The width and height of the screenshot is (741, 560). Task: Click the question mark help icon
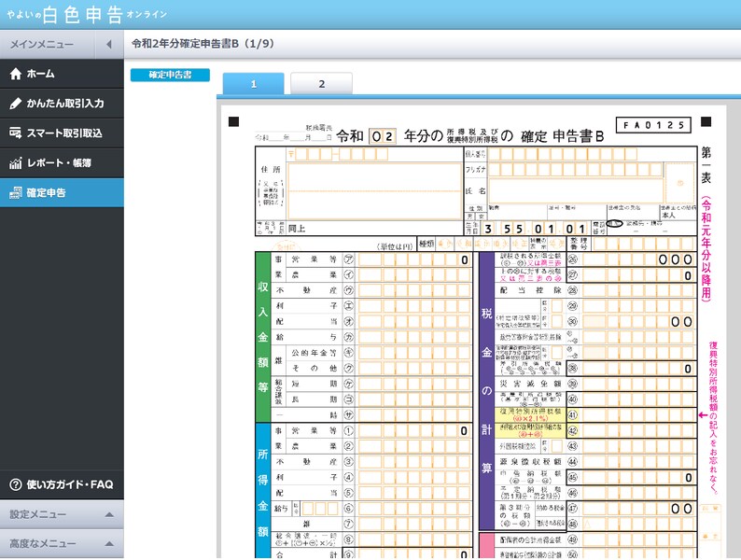click(16, 484)
